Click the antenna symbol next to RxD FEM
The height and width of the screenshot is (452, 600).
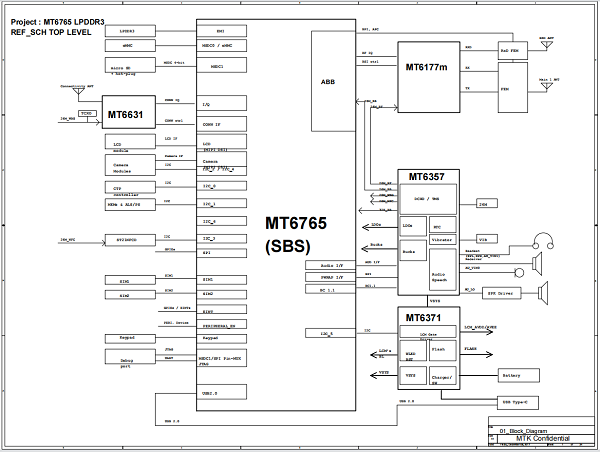point(545,42)
